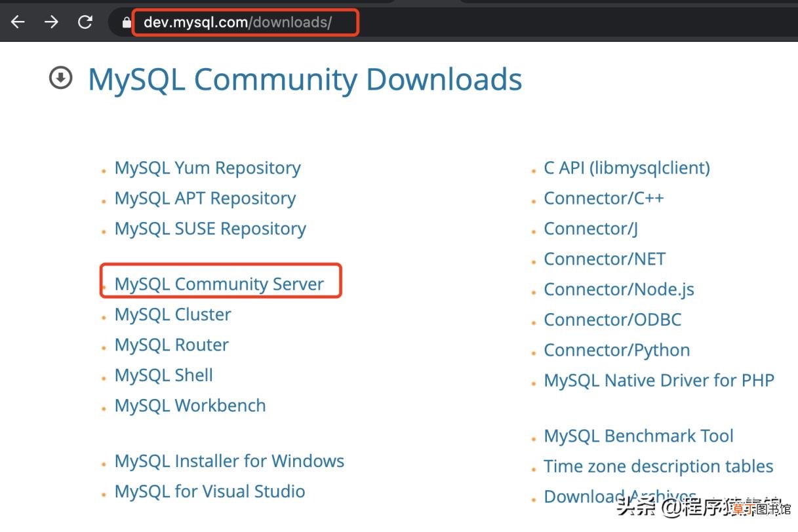Open MySQL SUSE Repository

(210, 228)
